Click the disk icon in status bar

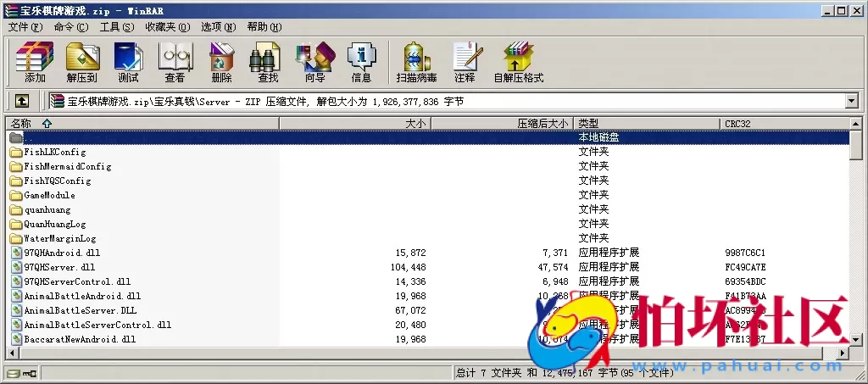pyautogui.click(x=13, y=374)
